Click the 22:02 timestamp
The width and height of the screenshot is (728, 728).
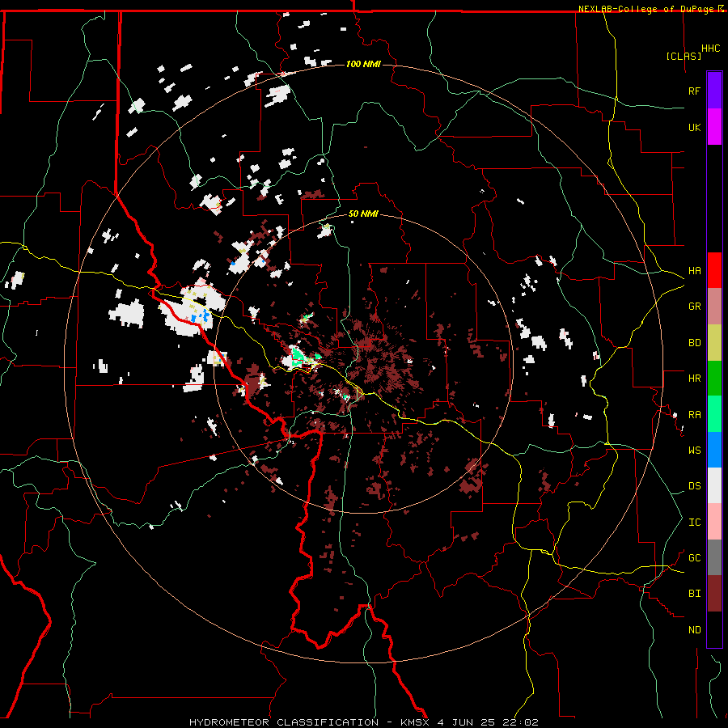point(522,722)
